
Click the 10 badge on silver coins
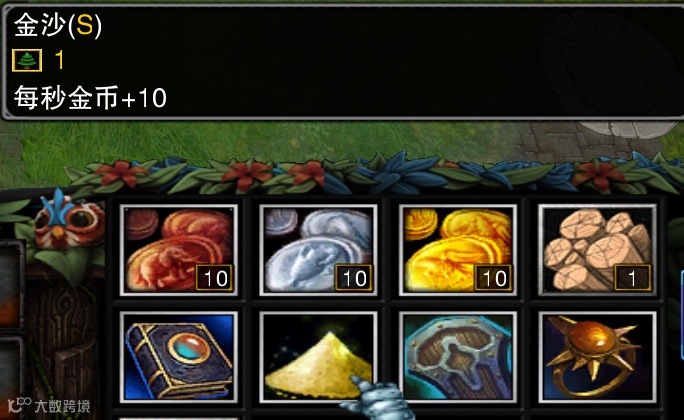tap(354, 277)
